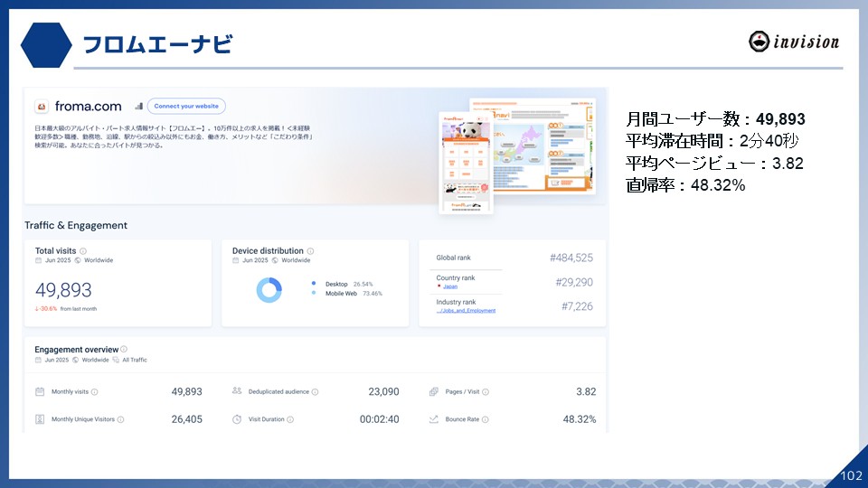Screen dimensions: 868x488
Task: Click the slide page number 102
Action: tap(851, 476)
